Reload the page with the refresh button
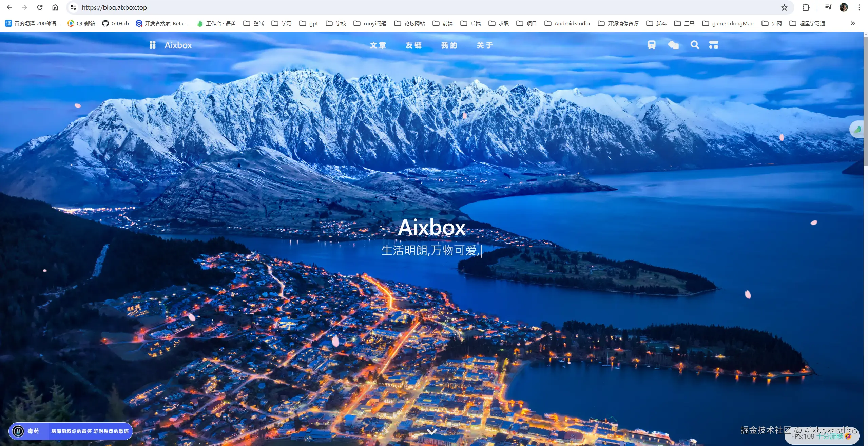Image resolution: width=868 pixels, height=446 pixels. (x=40, y=7)
